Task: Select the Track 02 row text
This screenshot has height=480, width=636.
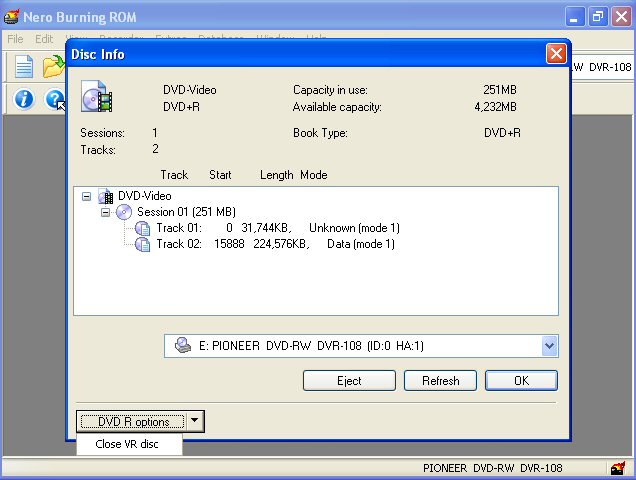Action: [x=275, y=244]
